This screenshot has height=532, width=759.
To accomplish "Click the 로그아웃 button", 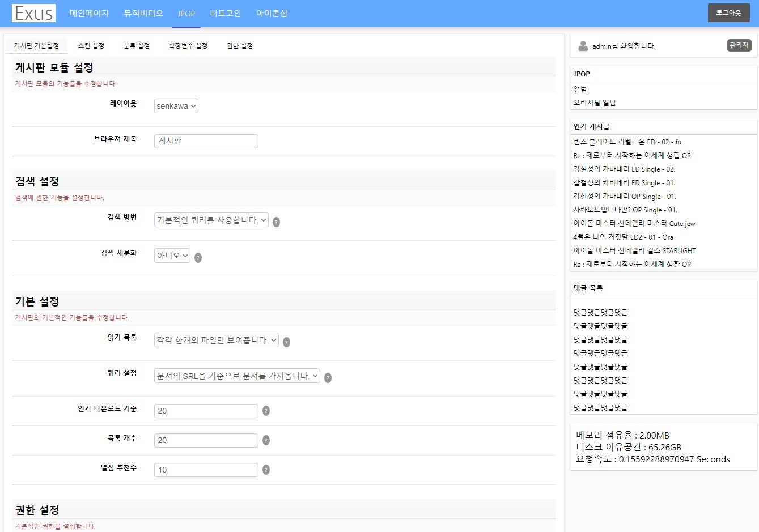I will (729, 13).
